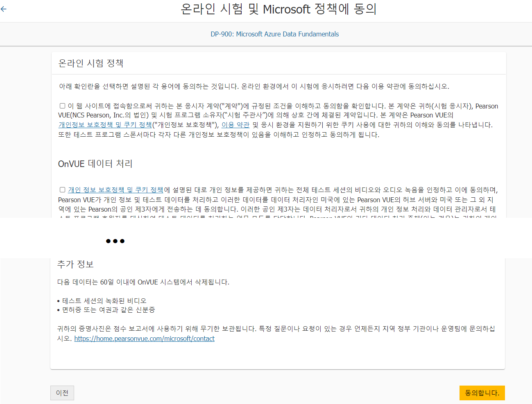Click the 이전 button
Image resolution: width=532 pixels, height=404 pixels.
pyautogui.click(x=62, y=393)
